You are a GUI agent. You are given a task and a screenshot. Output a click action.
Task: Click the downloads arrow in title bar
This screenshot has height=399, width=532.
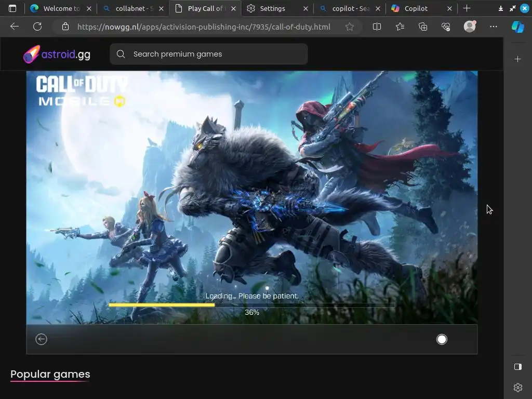pyautogui.click(x=500, y=8)
